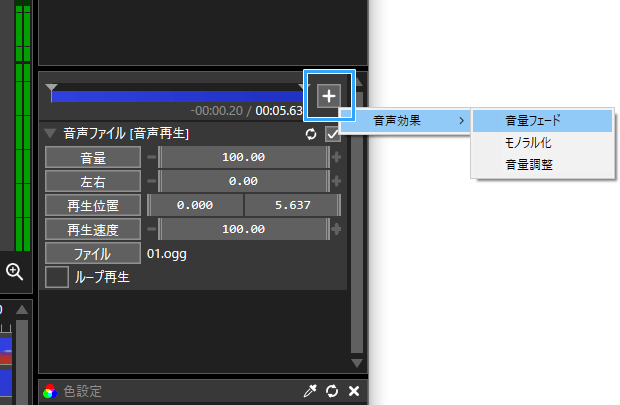Reset 色設定 with the refresh icon
This screenshot has height=405, width=620.
(x=332, y=391)
